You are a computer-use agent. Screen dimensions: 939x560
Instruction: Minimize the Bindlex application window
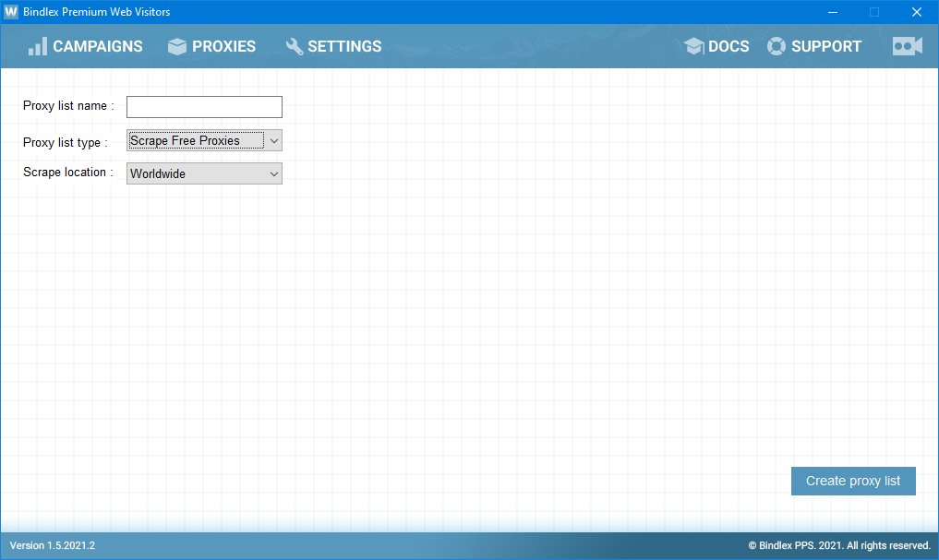pos(832,12)
